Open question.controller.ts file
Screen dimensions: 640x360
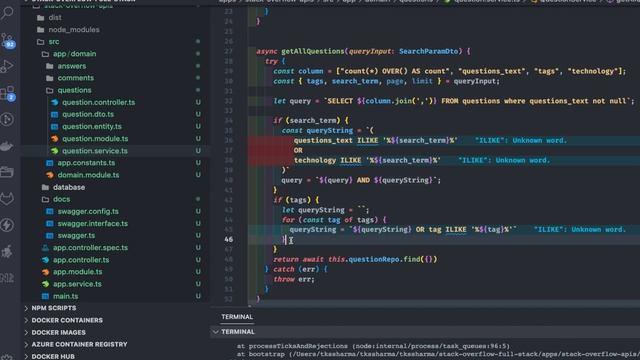coord(98,102)
